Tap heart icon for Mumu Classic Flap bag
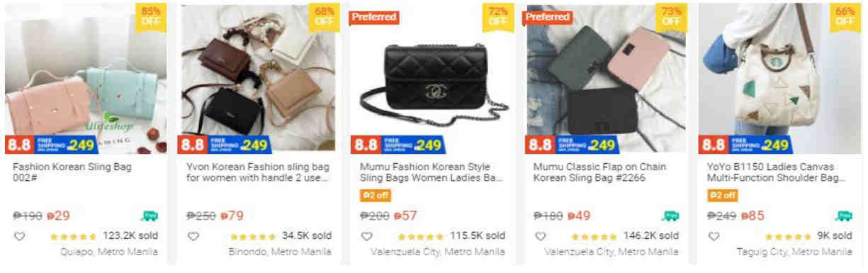 (540, 236)
